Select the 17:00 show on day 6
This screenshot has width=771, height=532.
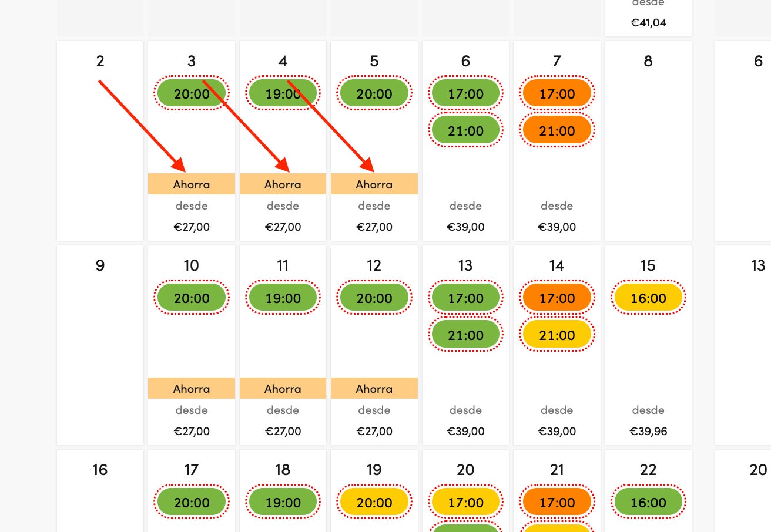tap(465, 93)
